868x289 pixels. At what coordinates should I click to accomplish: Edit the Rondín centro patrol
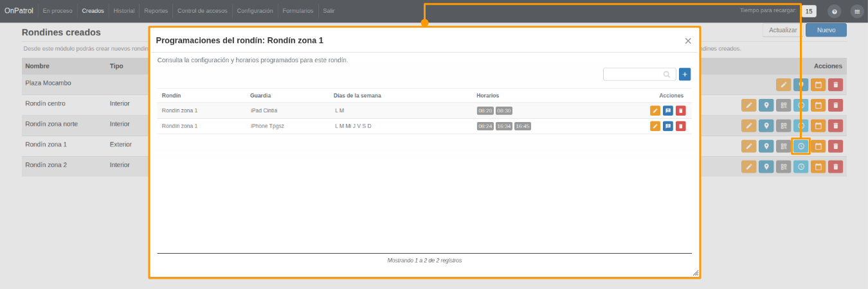click(748, 105)
